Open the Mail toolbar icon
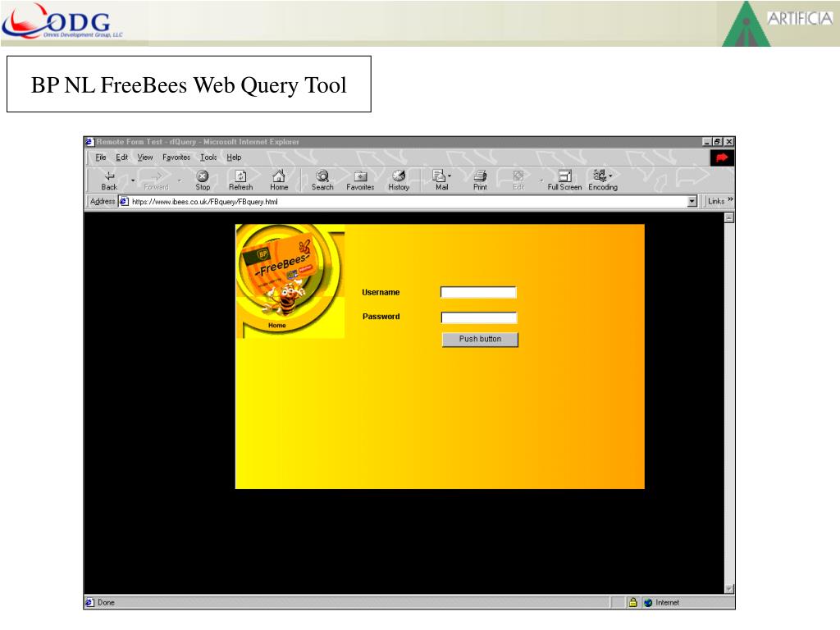The image size is (840, 630). pos(440,180)
